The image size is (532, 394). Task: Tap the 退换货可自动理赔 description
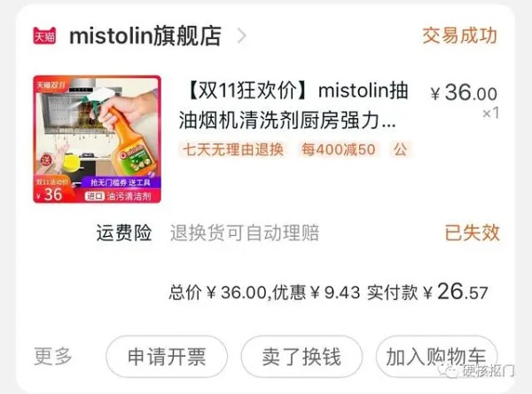point(245,233)
